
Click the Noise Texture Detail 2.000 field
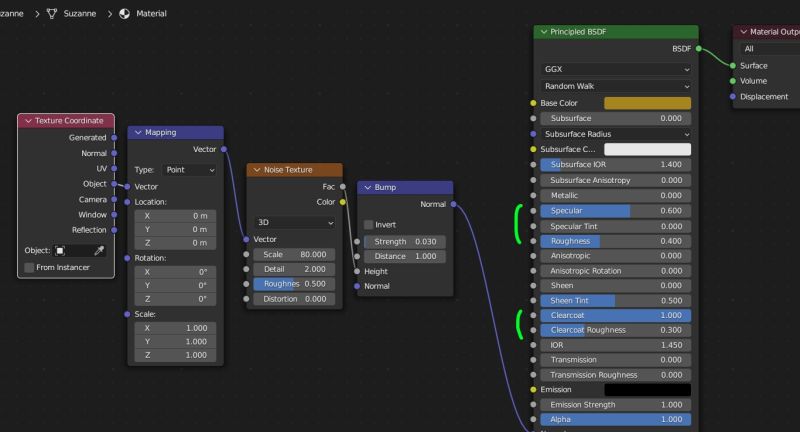coord(294,269)
